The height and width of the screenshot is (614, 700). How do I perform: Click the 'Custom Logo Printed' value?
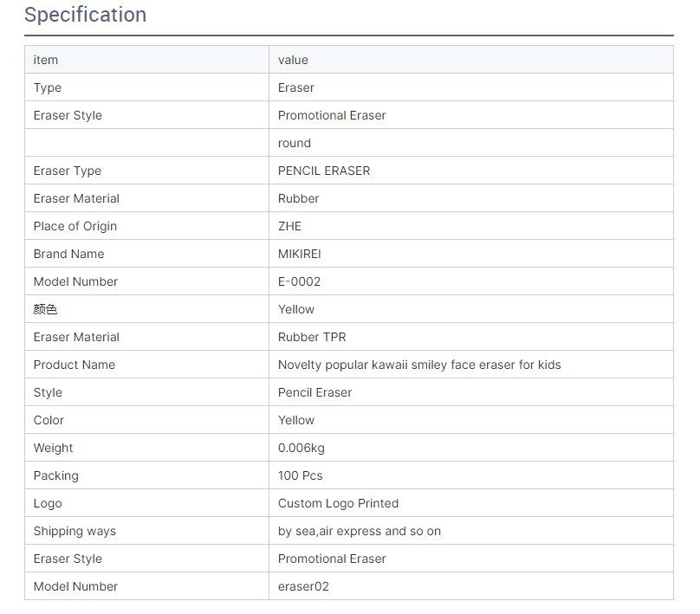coord(338,503)
